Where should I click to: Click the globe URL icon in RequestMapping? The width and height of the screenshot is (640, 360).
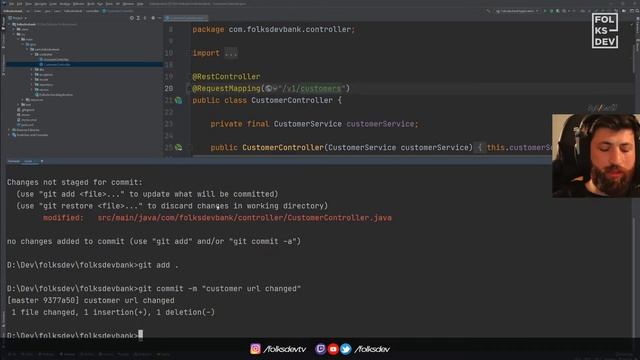point(268,89)
